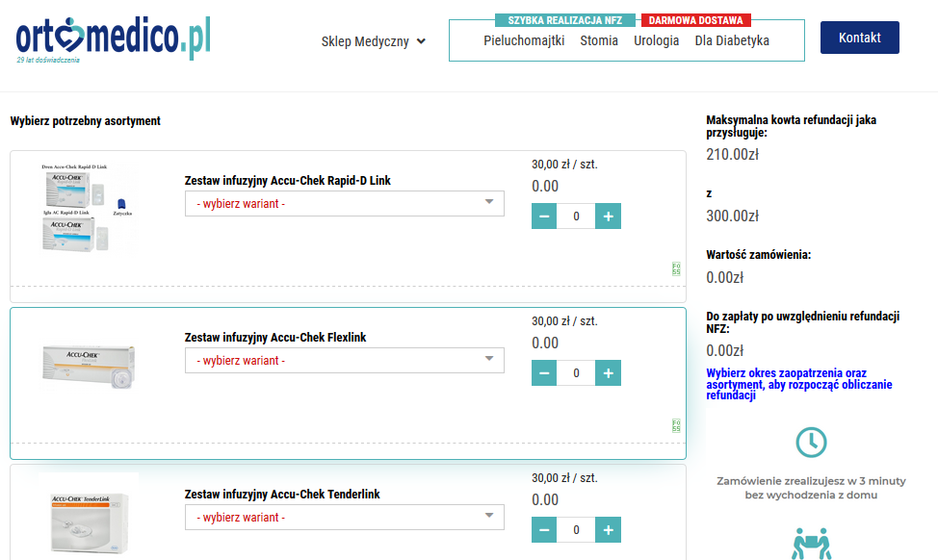Image resolution: width=938 pixels, height=560 pixels.
Task: Click the Zestaw infuzyjny Accu-Chek Rapid-D Link title
Action: tap(288, 181)
